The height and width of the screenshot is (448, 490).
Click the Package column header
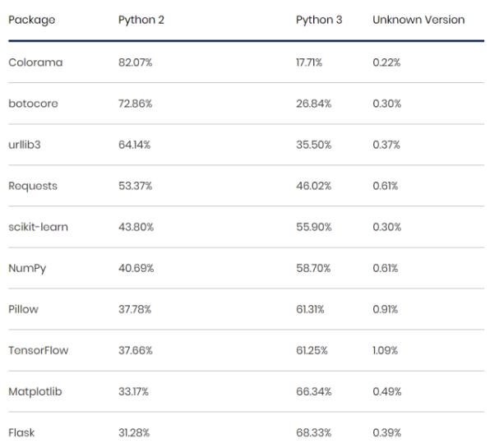pos(31,20)
